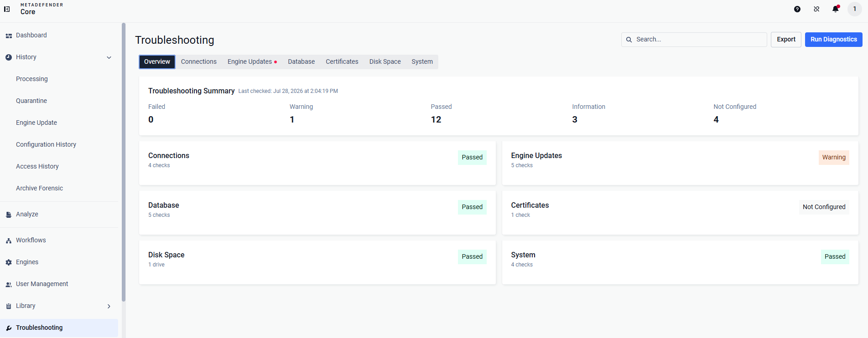The height and width of the screenshot is (338, 868).
Task: Click '1 check' under Certificates
Action: pyautogui.click(x=520, y=215)
